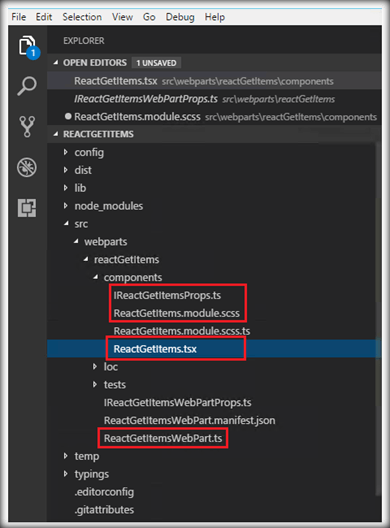Image resolution: width=390 pixels, height=528 pixels.
Task: Open the Debug menu
Action: pyautogui.click(x=180, y=17)
